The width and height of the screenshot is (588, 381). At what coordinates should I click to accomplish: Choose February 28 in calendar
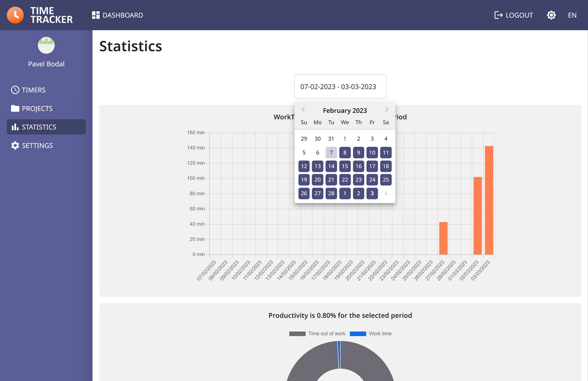click(331, 193)
